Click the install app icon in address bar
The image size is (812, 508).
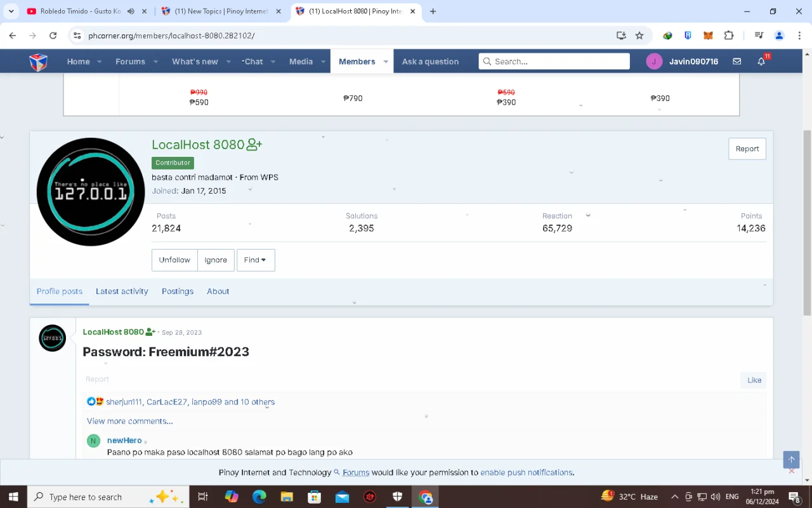[x=621, y=36]
